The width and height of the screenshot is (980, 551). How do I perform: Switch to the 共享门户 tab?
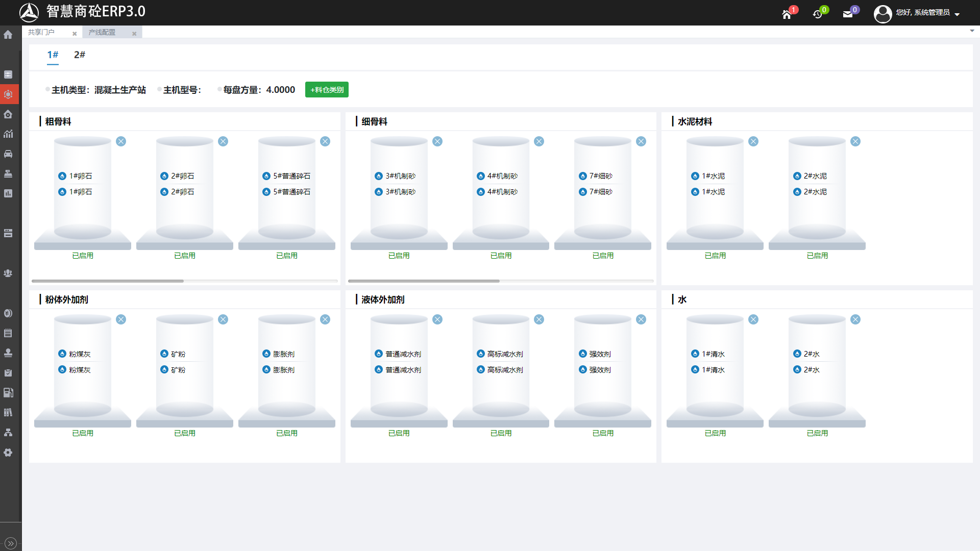coord(41,32)
